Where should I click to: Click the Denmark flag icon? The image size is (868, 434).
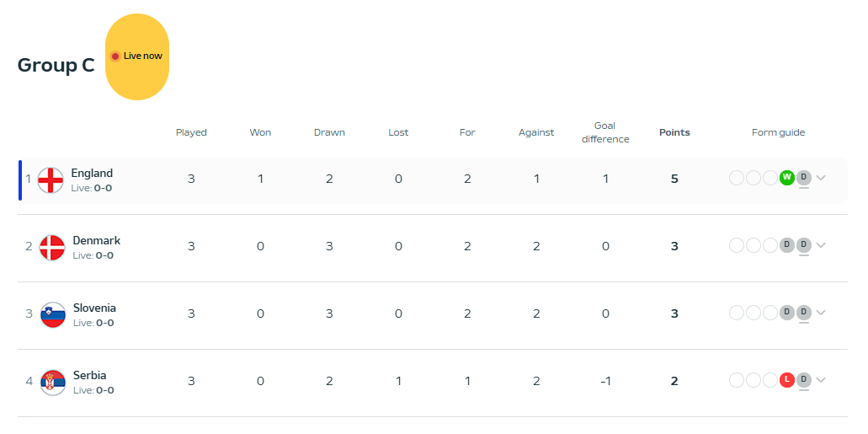(x=52, y=247)
